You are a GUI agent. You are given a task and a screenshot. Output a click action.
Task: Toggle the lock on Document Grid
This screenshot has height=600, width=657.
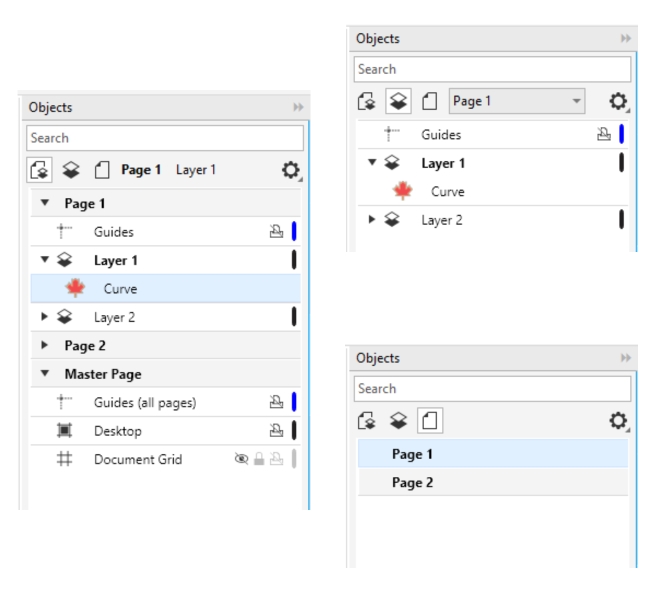tap(257, 460)
